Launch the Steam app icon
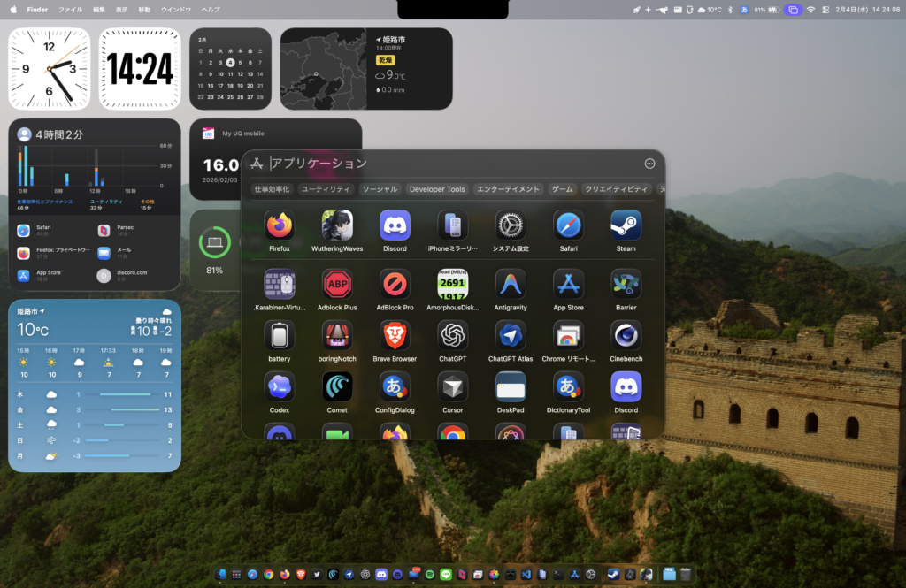This screenshot has height=588, width=906. 626,225
